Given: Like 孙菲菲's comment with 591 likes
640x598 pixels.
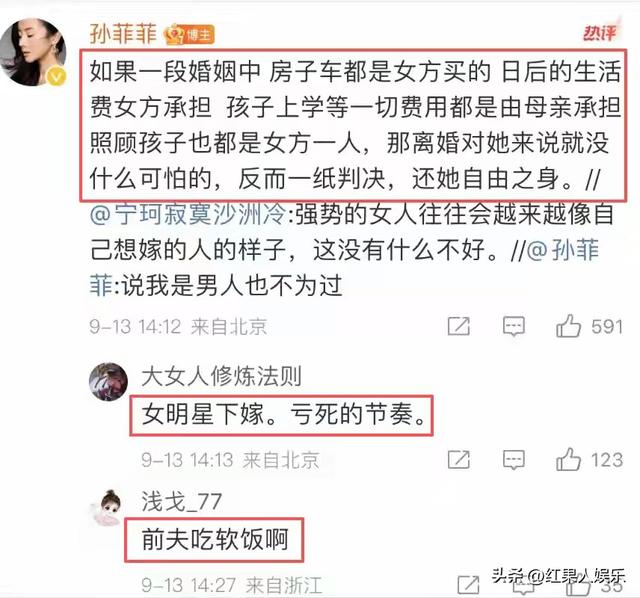Looking at the screenshot, I should coord(568,326).
